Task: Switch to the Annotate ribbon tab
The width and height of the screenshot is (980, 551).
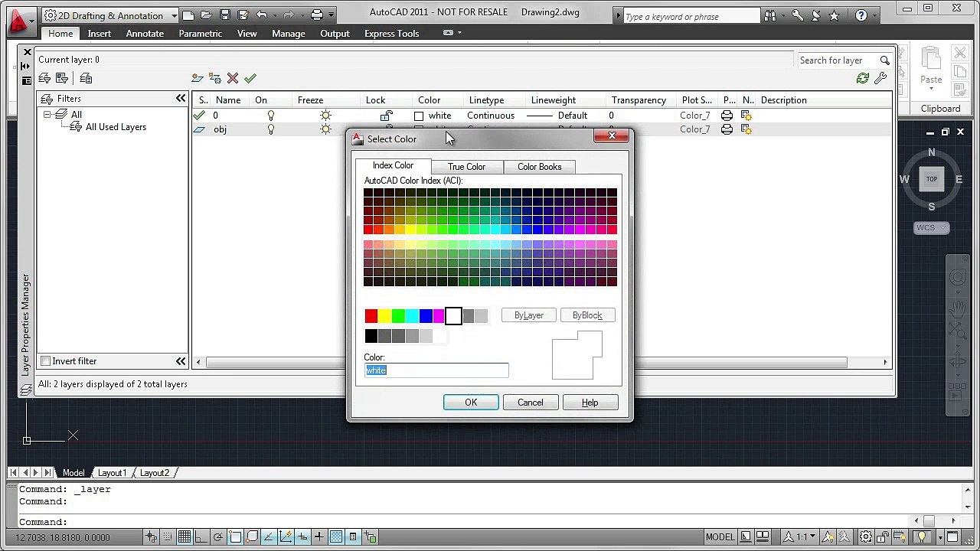Action: [x=145, y=34]
